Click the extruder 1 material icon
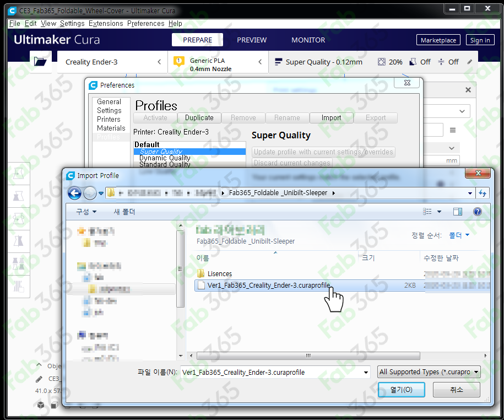 click(178, 61)
